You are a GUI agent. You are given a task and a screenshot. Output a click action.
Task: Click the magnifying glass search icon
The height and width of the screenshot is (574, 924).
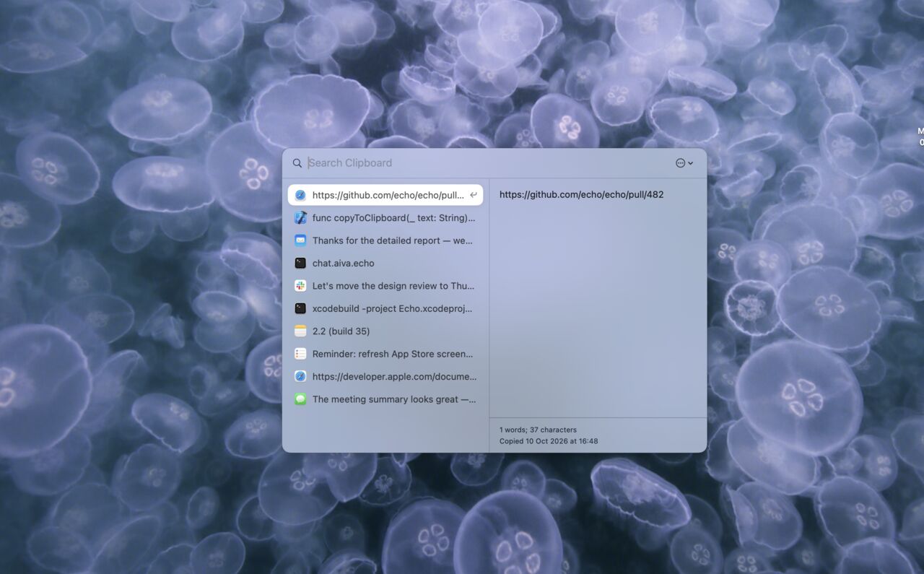[297, 163]
